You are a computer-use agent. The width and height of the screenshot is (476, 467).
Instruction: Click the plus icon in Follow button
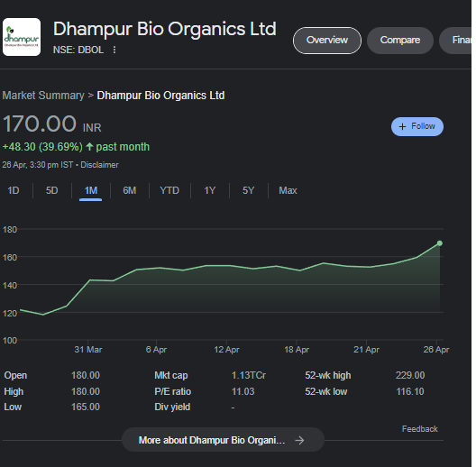[402, 126]
